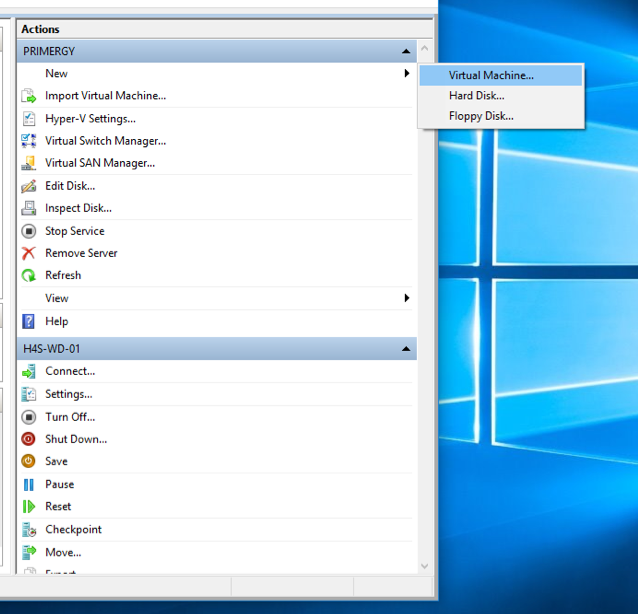
Task: Click the Actions pane scroll down arrow
Action: coord(424,566)
